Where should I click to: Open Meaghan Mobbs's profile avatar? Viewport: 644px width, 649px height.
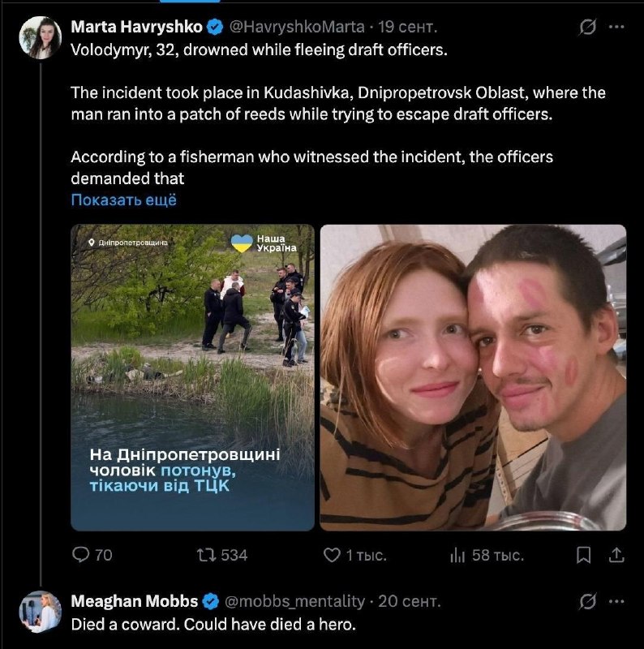(40, 612)
